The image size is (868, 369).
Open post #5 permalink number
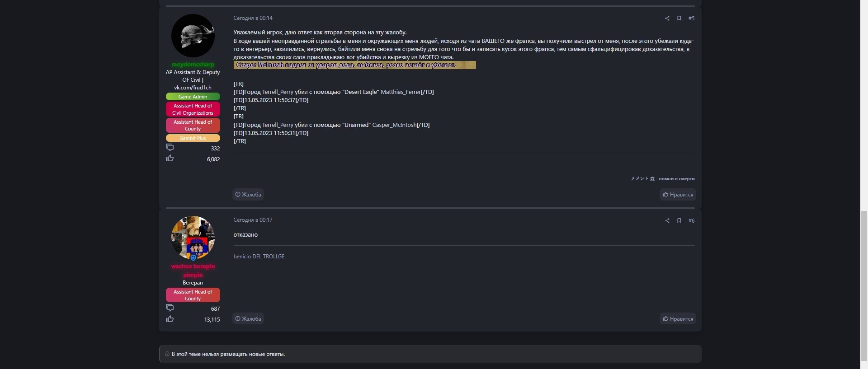pos(691,18)
